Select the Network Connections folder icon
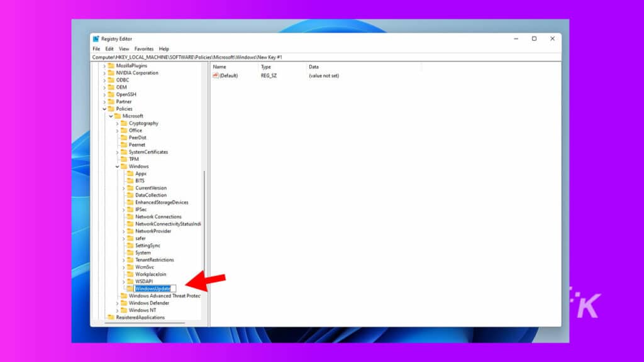The image size is (644, 362). pyautogui.click(x=130, y=216)
